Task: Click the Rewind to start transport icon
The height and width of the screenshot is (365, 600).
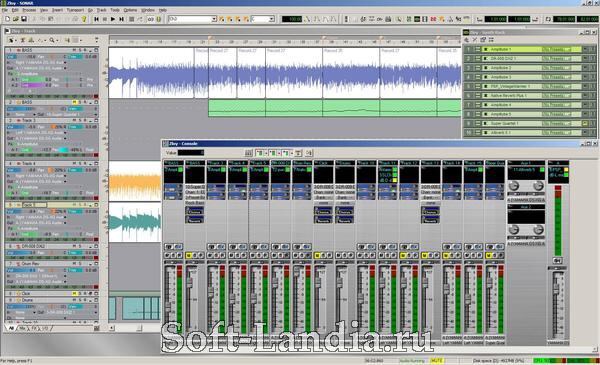Action: (x=96, y=19)
